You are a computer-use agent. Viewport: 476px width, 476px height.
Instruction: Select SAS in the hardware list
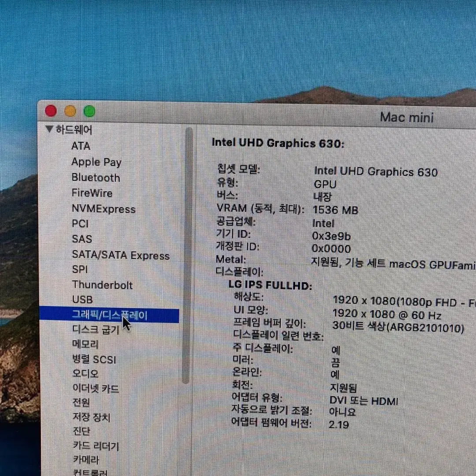82,239
